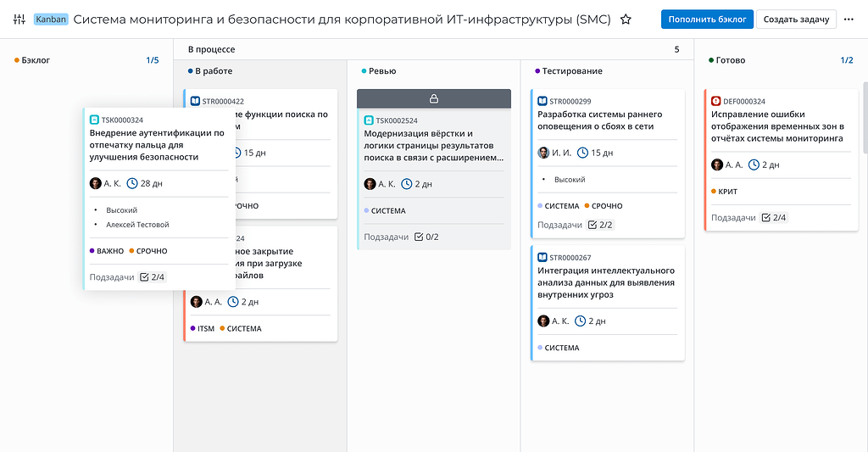Viewport: 868px width, 452px height.
Task: Click the ITSM tag
Action: (202, 328)
